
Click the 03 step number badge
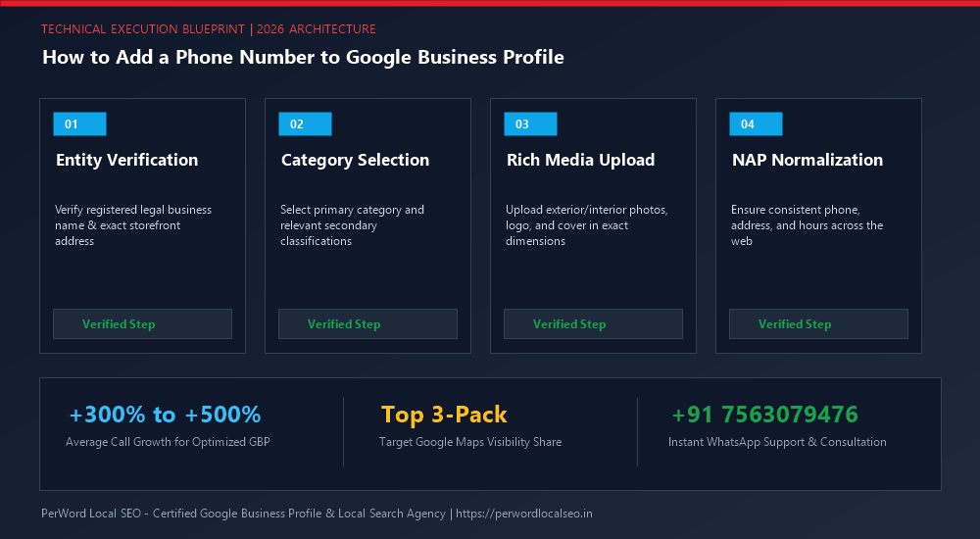pyautogui.click(x=530, y=123)
